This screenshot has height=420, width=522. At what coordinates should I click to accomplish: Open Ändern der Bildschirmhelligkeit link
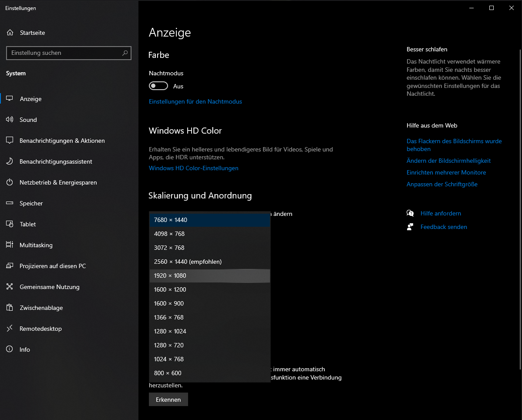(x=448, y=161)
